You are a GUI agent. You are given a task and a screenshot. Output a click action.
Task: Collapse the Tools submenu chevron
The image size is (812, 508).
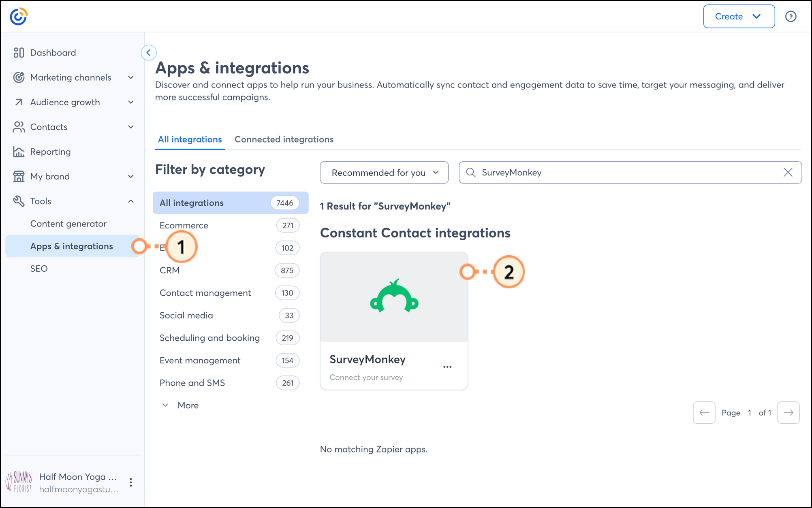pos(131,201)
